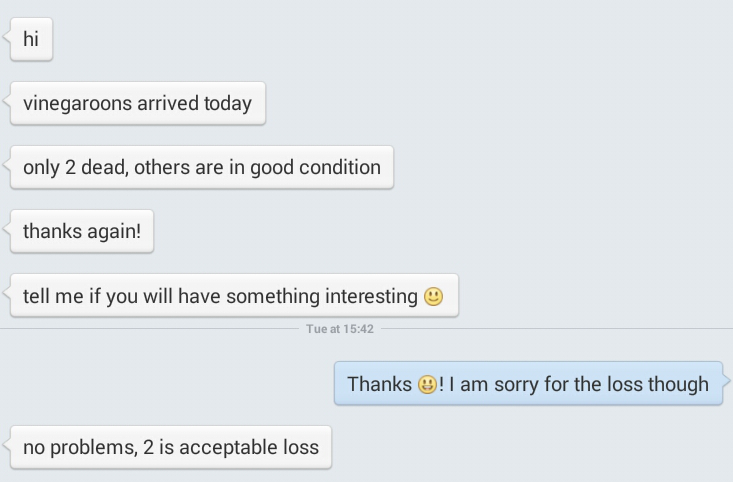The image size is (733, 482).
Task: Click the word "condition" in the third message
Action: [x=340, y=167]
